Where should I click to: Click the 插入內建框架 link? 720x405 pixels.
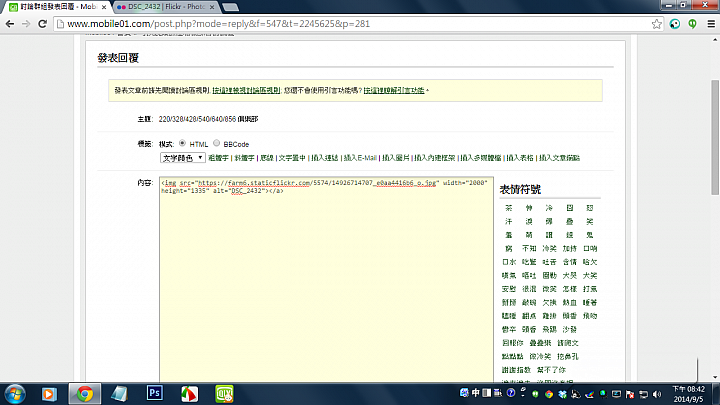[435, 158]
